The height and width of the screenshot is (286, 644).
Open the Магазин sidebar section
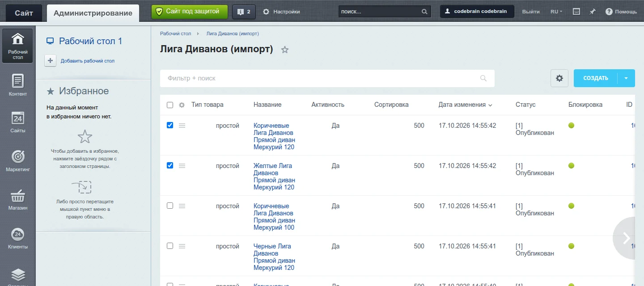coord(17,199)
